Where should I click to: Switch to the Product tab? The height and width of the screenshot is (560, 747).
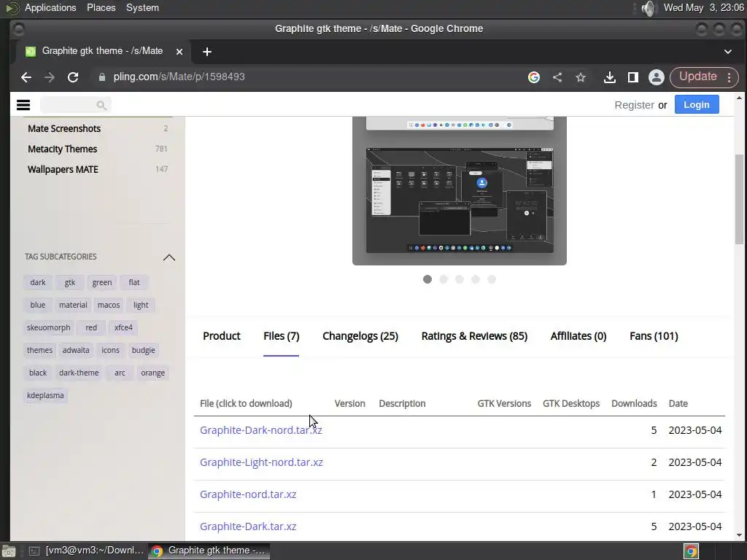tap(222, 336)
